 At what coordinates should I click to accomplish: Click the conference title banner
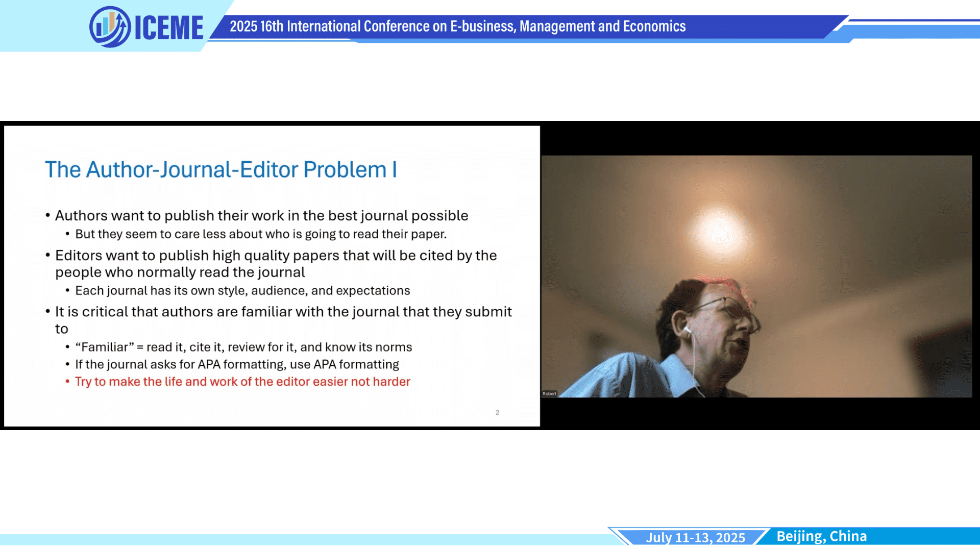[x=457, y=27]
